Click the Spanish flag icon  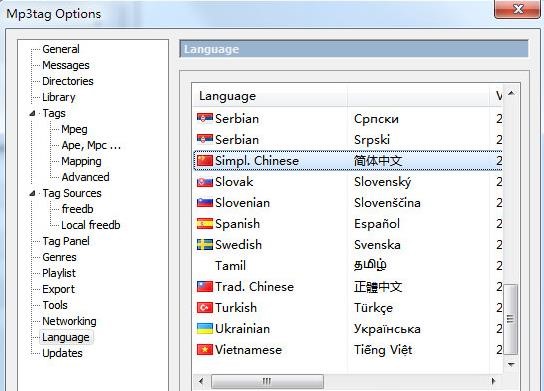(x=205, y=224)
